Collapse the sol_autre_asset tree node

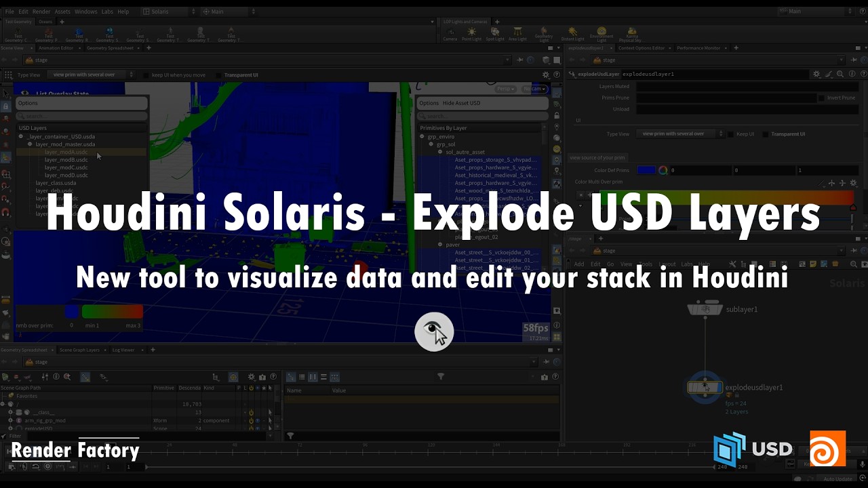pos(439,152)
